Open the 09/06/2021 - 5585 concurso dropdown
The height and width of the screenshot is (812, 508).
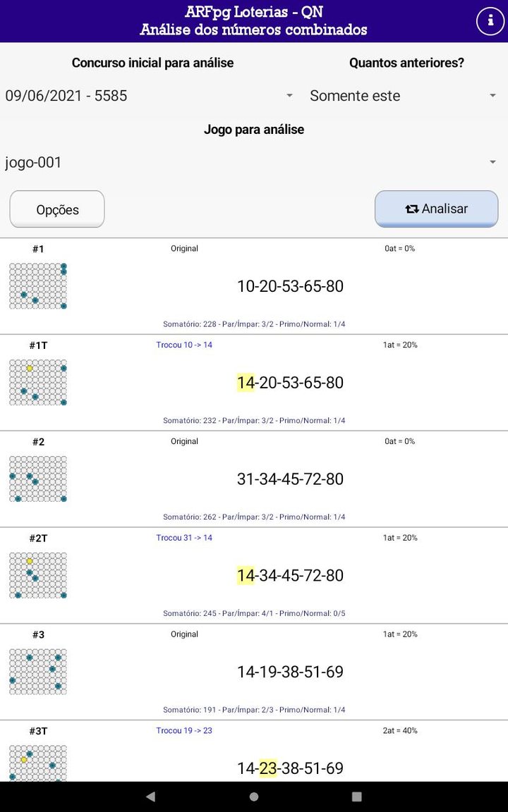(148, 95)
